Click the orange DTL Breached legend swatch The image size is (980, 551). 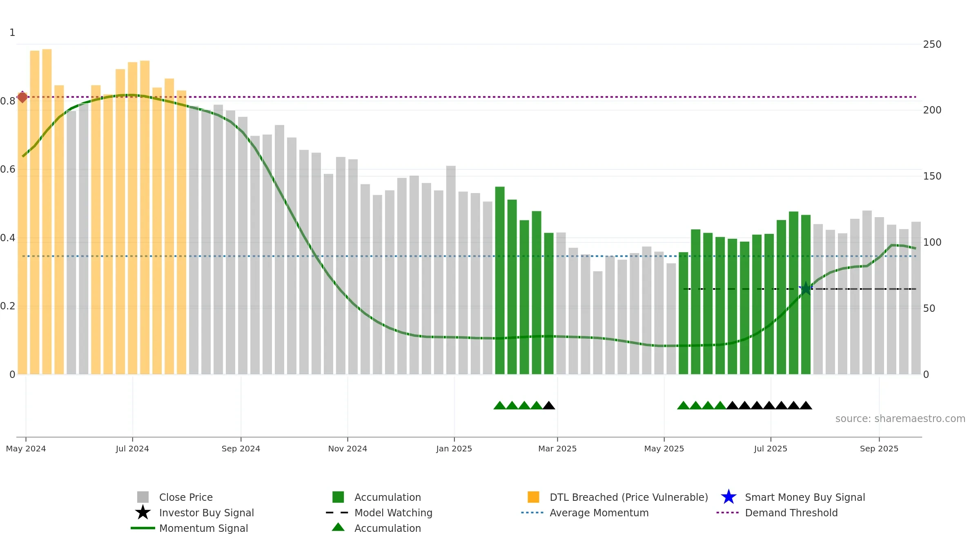[533, 497]
